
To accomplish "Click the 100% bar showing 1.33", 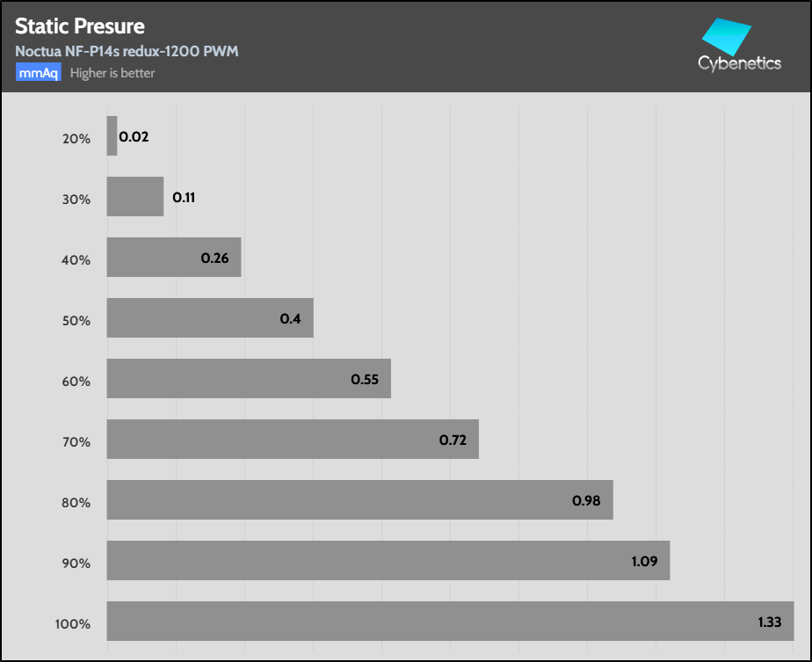I will [450, 621].
